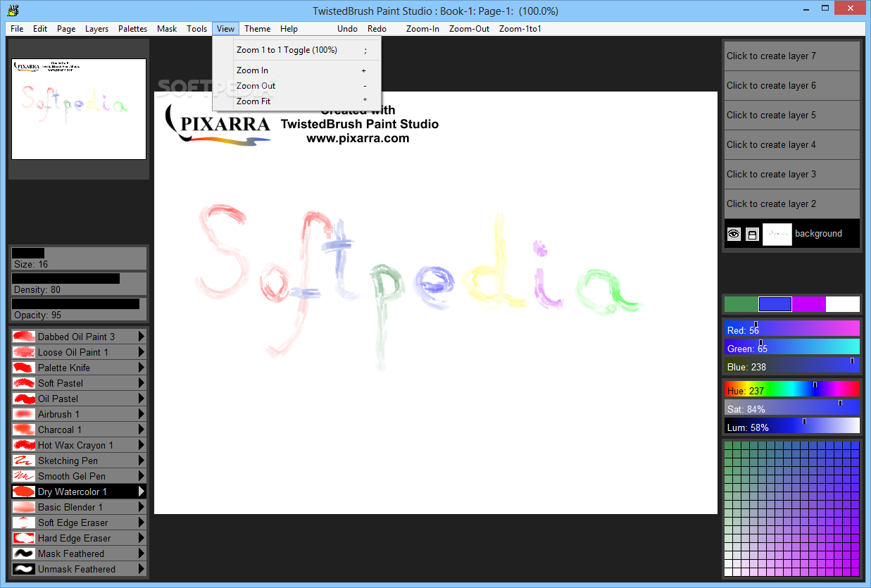Adjust the brush Density slider
The image size is (871, 588).
pyautogui.click(x=78, y=284)
